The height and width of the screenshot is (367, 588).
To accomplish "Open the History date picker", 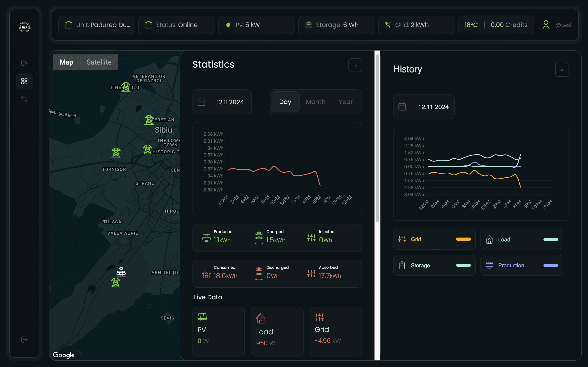I will (x=424, y=107).
